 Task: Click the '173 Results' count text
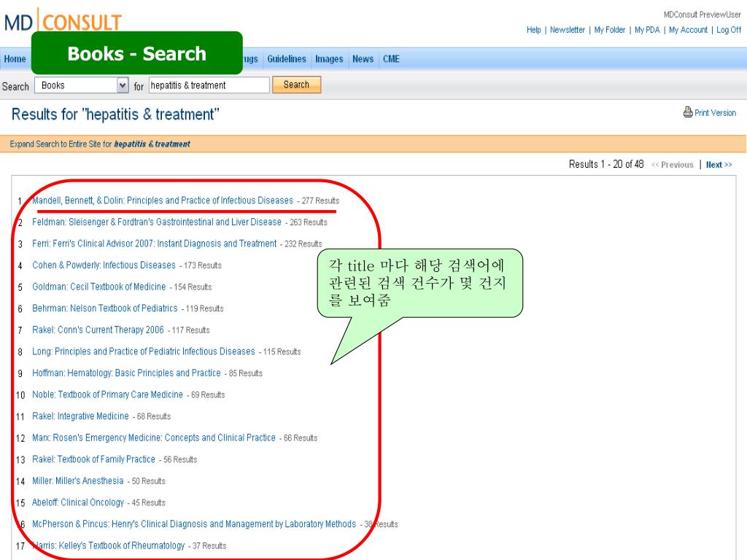(x=203, y=265)
